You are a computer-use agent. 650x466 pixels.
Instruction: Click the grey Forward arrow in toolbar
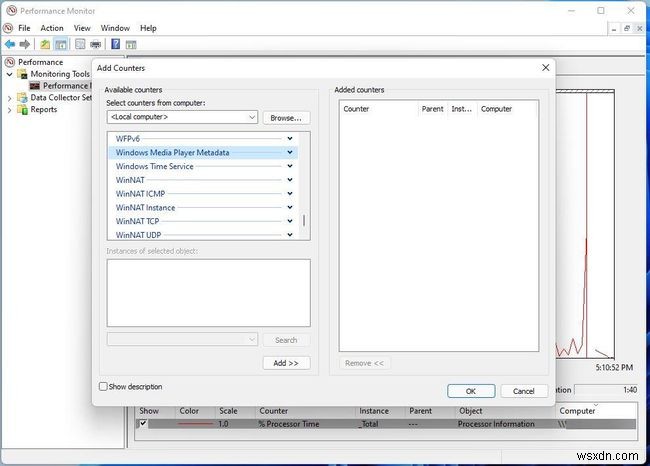pos(25,44)
